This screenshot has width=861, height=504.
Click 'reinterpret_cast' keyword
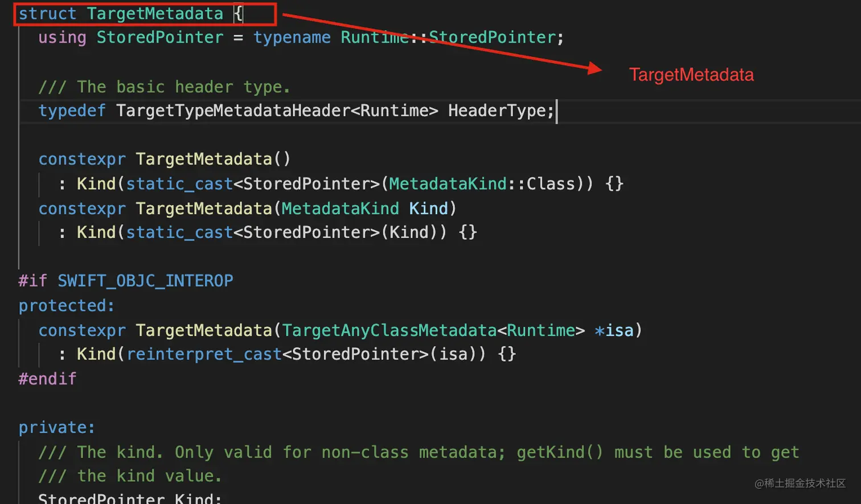pos(204,354)
